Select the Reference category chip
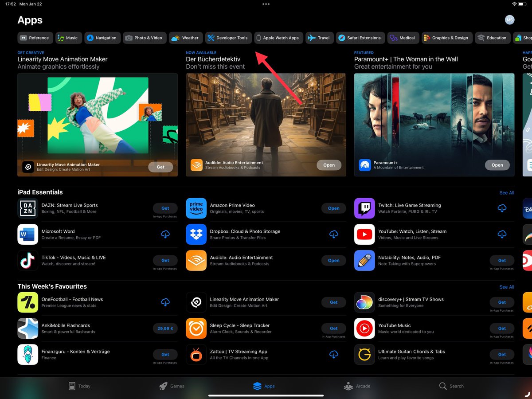Image resolution: width=532 pixels, height=399 pixels. tap(35, 38)
